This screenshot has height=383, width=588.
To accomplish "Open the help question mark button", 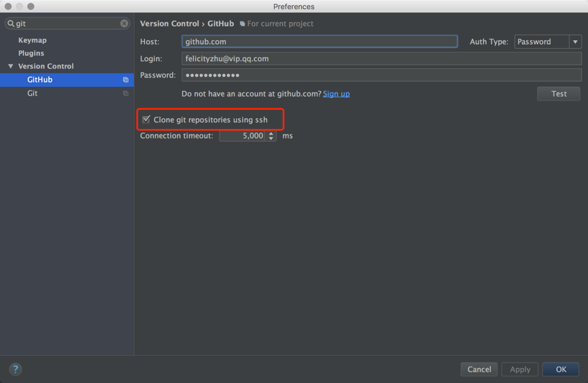I will click(16, 369).
